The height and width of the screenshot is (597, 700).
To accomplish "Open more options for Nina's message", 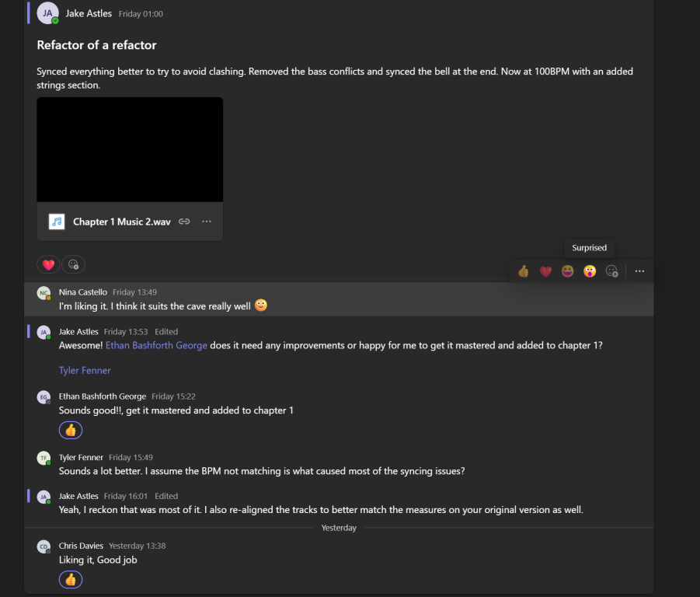I will click(x=639, y=271).
